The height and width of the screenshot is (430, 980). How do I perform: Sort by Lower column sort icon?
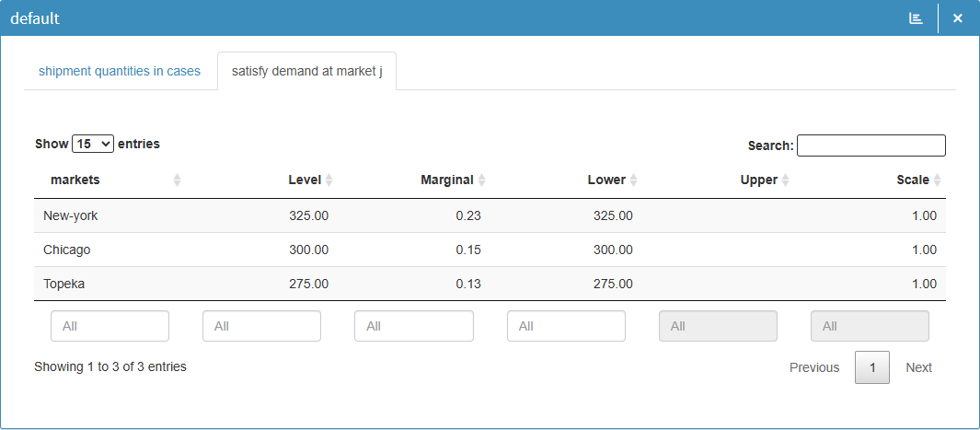[x=633, y=180]
